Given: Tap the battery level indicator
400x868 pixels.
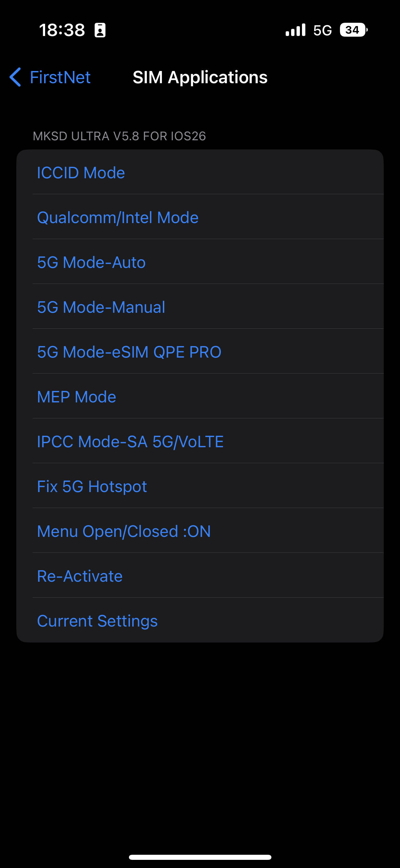Looking at the screenshot, I should click(x=353, y=30).
